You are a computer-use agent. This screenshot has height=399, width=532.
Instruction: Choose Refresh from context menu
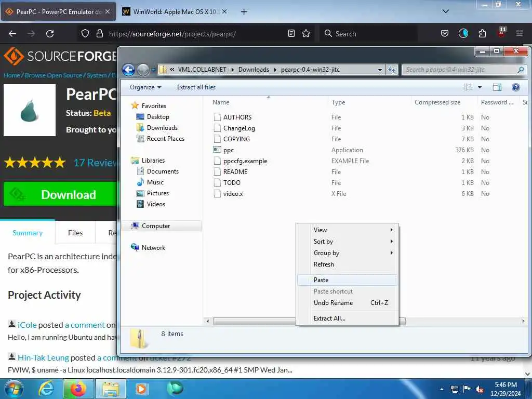pos(347,264)
